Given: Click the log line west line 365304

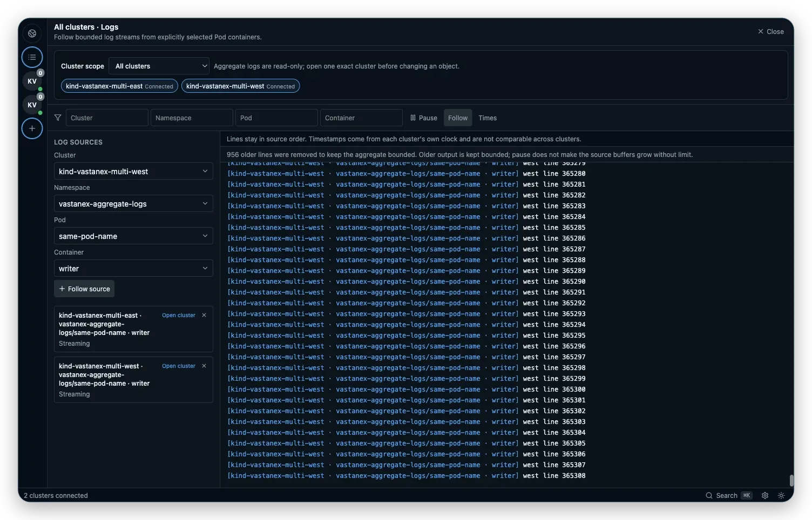Looking at the screenshot, I should (406, 433).
